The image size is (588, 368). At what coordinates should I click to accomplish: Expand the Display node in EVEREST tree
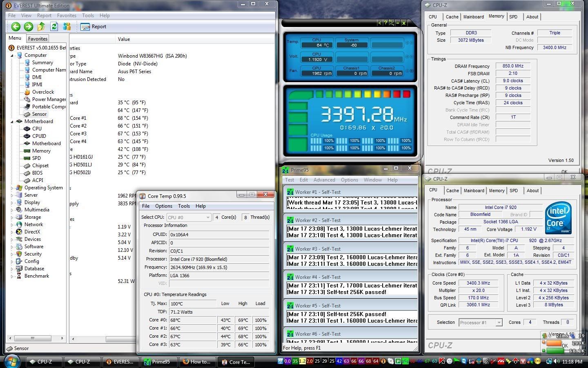[x=12, y=202]
